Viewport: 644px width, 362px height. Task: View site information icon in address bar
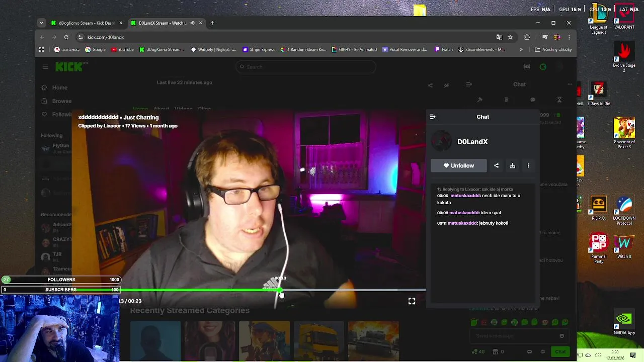point(80,37)
